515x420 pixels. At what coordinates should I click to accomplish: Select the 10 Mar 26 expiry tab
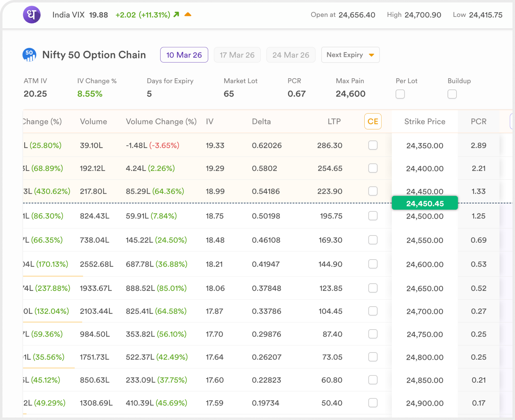(x=184, y=55)
